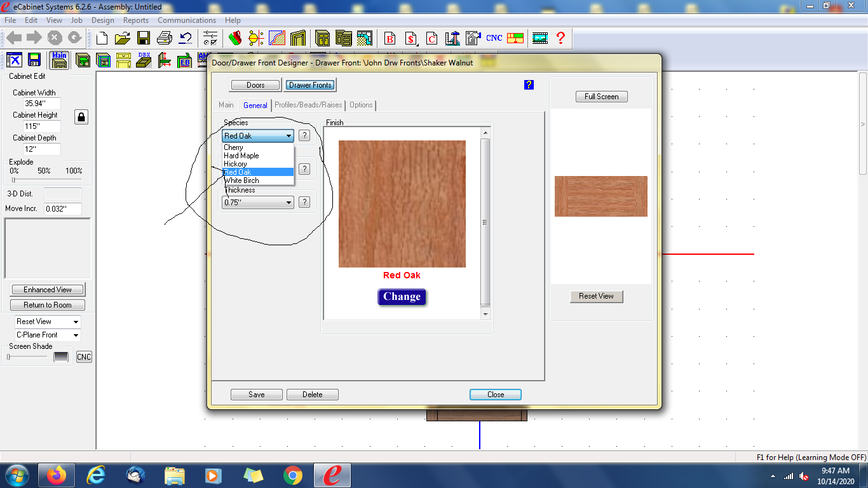Click the blue help question mark icon
Image resolution: width=868 pixels, height=488 pixels.
pyautogui.click(x=529, y=85)
